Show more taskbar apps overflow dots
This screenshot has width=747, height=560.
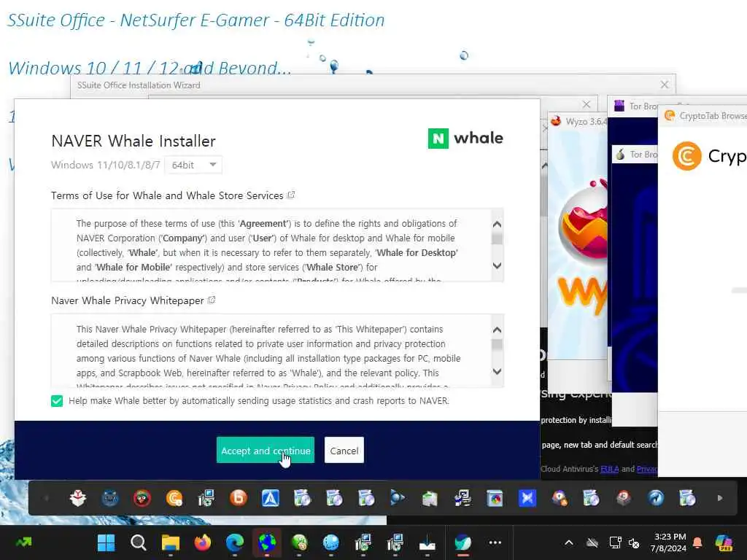495,542
